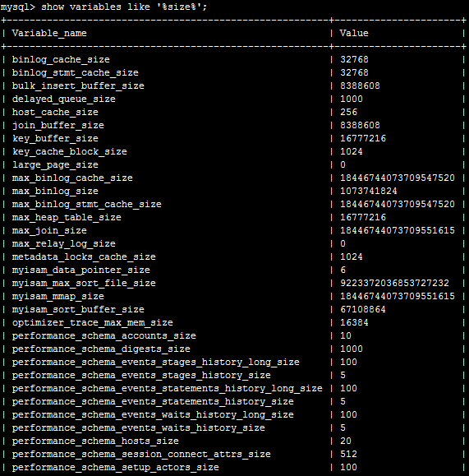Select optimizer_trace_max_mem_size variable name
This screenshot has height=476, width=469.
93,322
